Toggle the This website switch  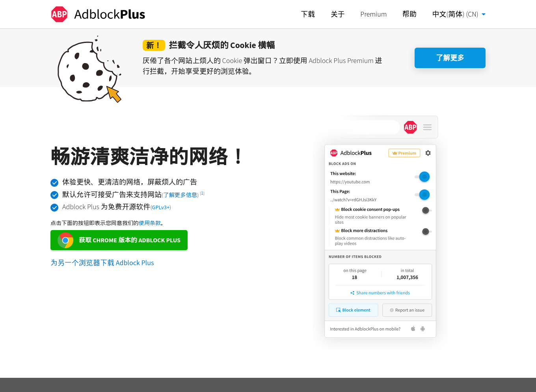pyautogui.click(x=422, y=177)
